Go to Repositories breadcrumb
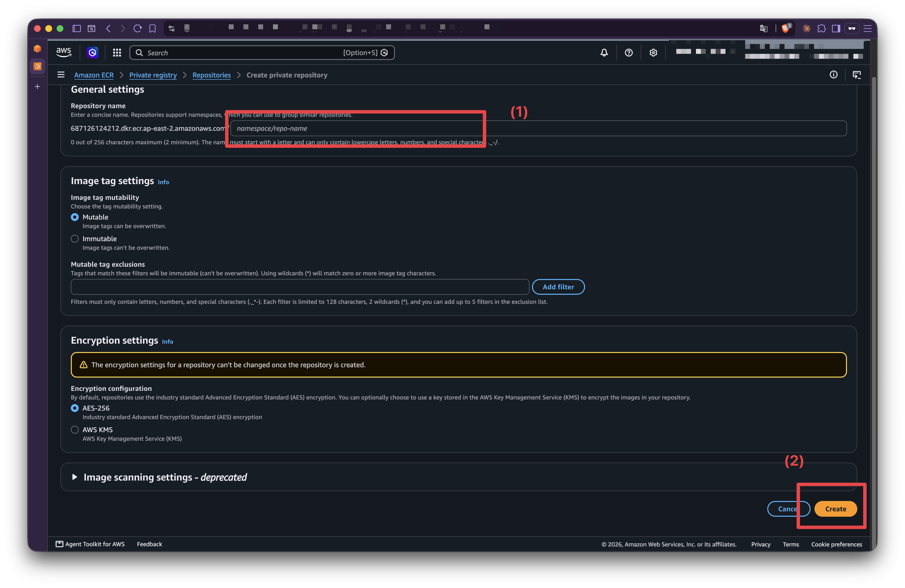This screenshot has height=588, width=905. point(211,75)
